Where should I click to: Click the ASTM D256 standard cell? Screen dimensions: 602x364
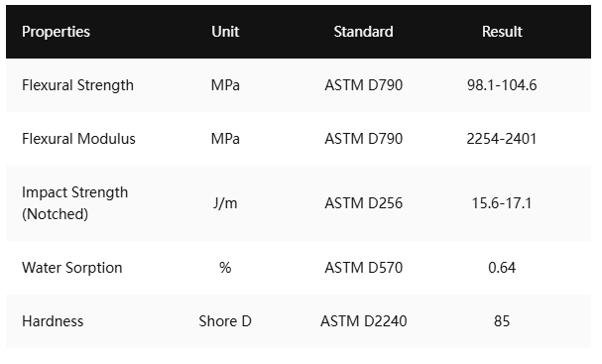coord(364,203)
